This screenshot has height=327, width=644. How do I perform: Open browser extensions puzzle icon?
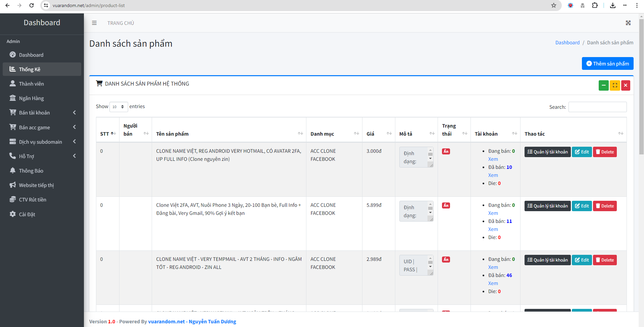595,5
